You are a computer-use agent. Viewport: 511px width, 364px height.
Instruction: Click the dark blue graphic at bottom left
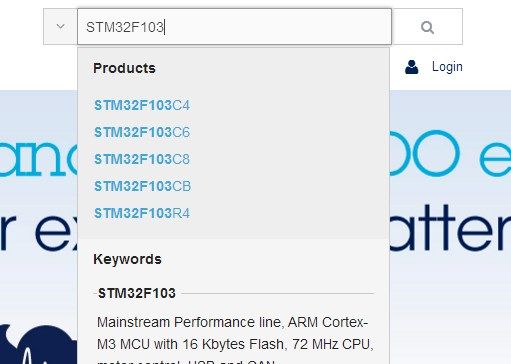pyautogui.click(x=39, y=344)
